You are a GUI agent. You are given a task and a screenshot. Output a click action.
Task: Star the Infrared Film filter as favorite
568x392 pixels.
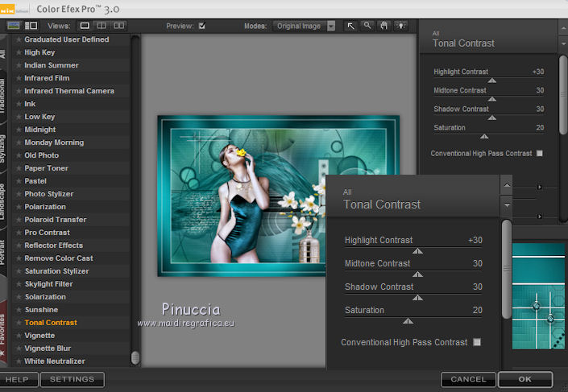coord(19,78)
